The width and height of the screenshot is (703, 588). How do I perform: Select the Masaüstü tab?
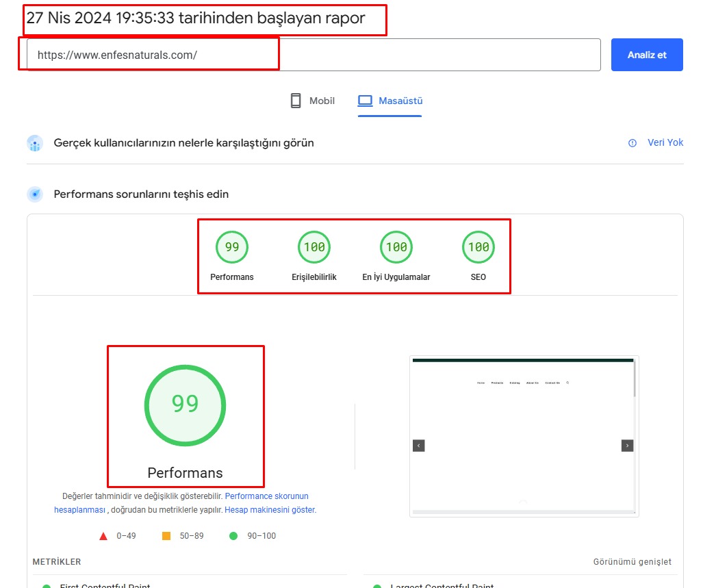click(390, 101)
